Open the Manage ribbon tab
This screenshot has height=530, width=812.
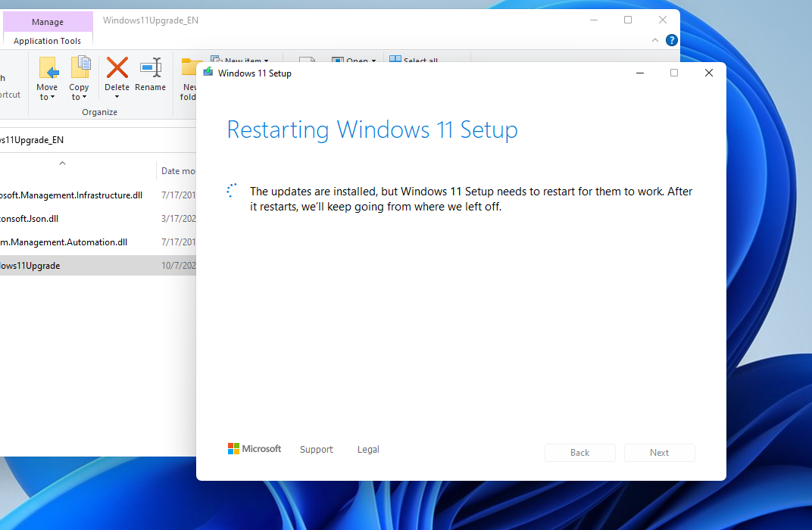48,22
